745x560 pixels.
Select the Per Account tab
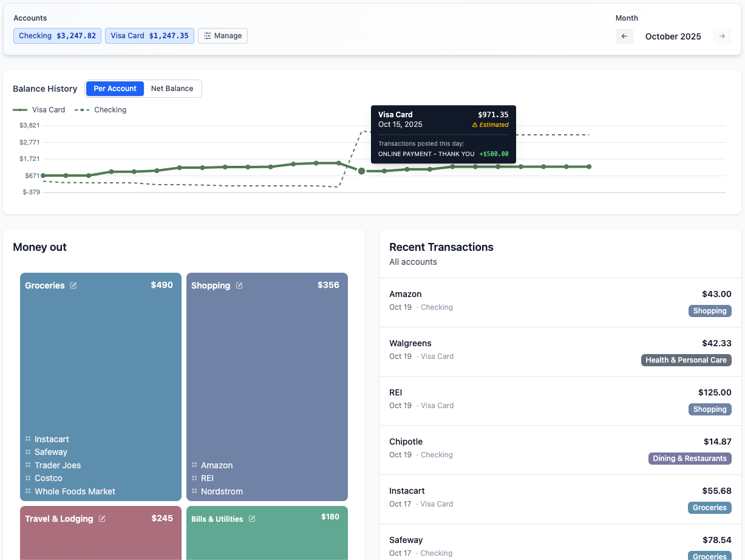click(x=115, y=88)
